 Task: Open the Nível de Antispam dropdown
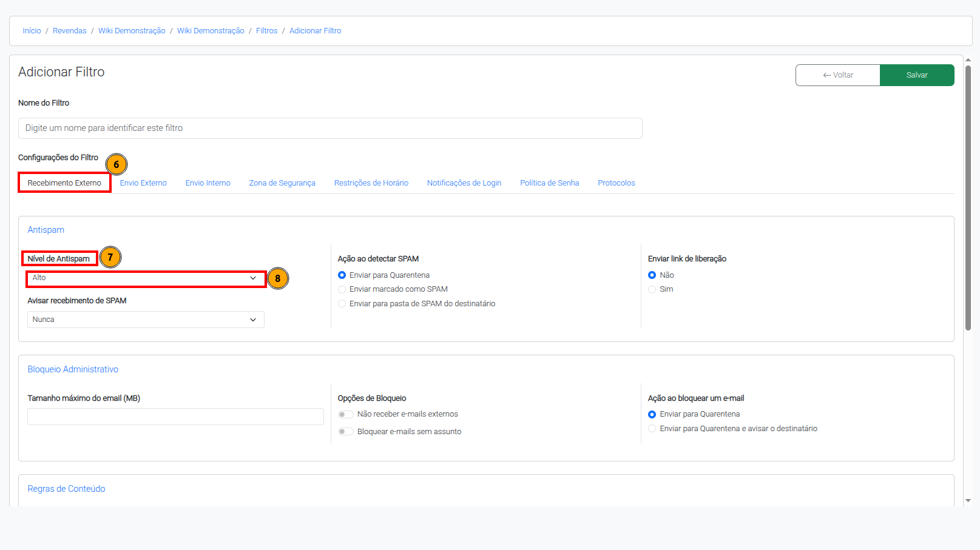click(146, 278)
